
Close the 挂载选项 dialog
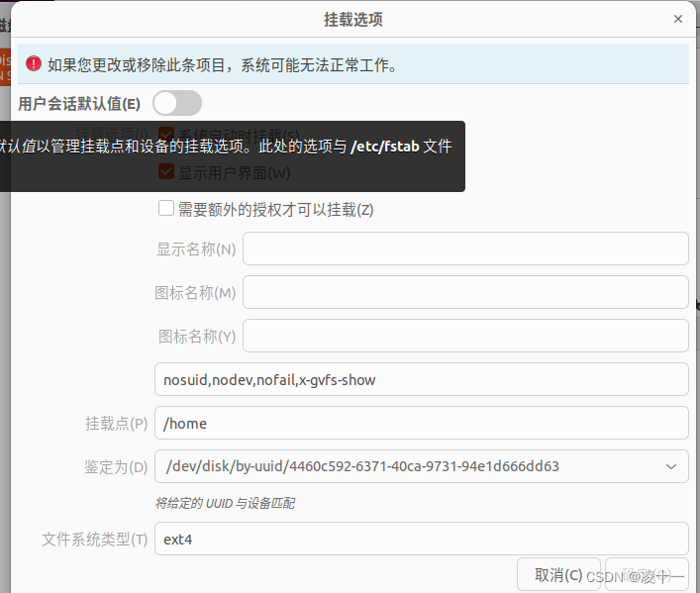[x=677, y=19]
